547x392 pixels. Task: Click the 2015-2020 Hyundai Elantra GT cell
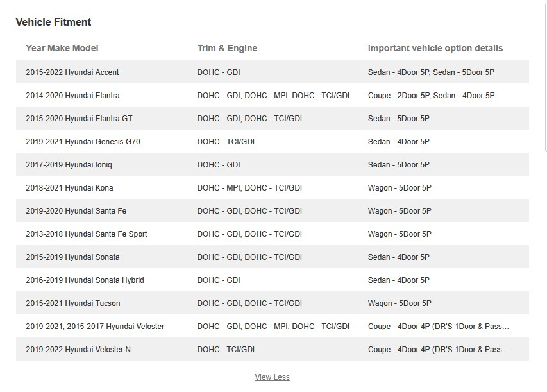tap(79, 119)
